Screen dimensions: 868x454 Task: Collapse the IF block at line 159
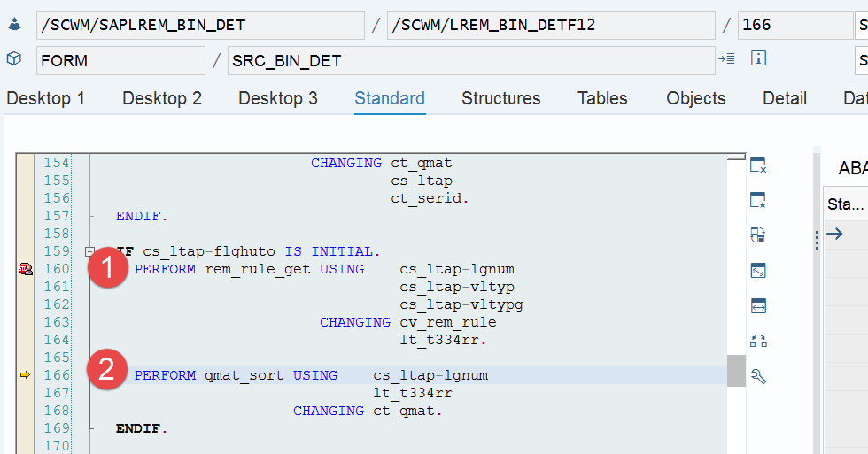(x=89, y=251)
